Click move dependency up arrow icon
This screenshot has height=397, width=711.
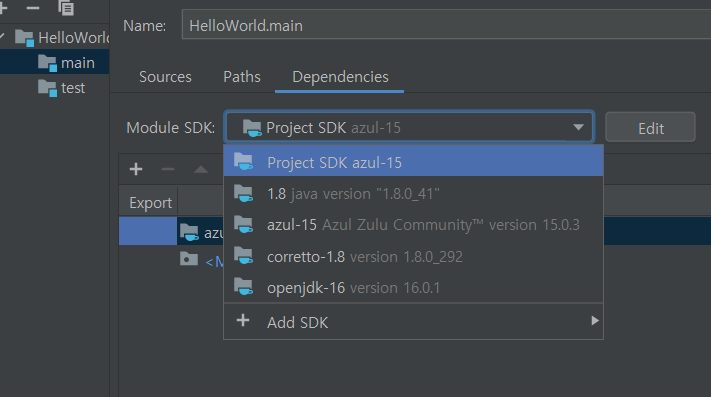200,169
